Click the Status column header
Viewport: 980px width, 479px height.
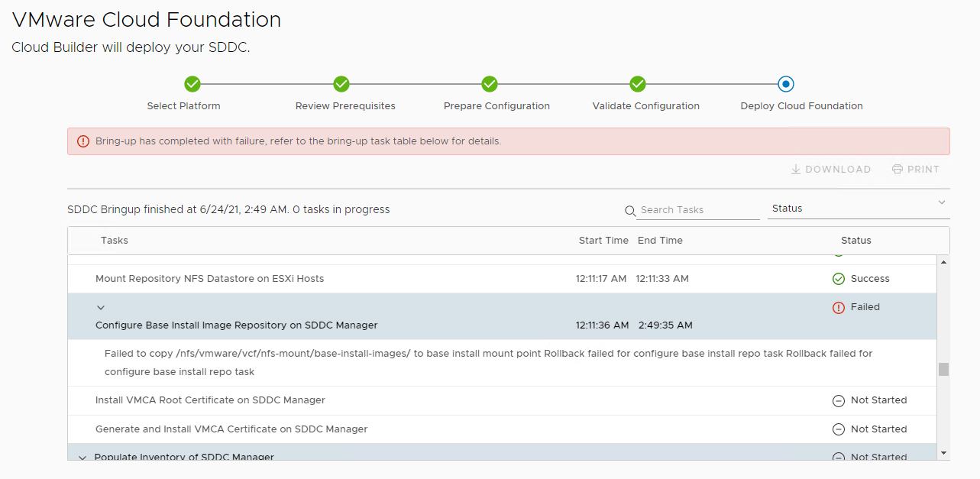click(856, 241)
